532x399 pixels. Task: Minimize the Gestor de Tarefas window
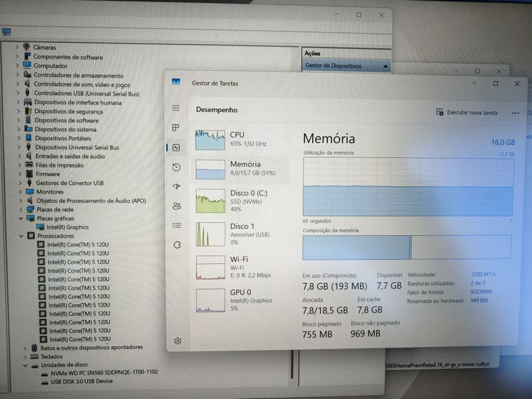tap(474, 83)
